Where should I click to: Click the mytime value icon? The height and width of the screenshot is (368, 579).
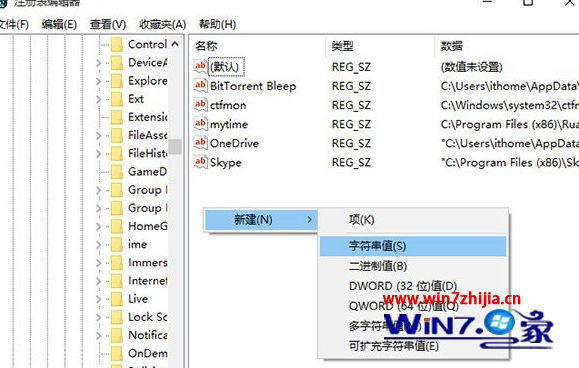coord(201,124)
